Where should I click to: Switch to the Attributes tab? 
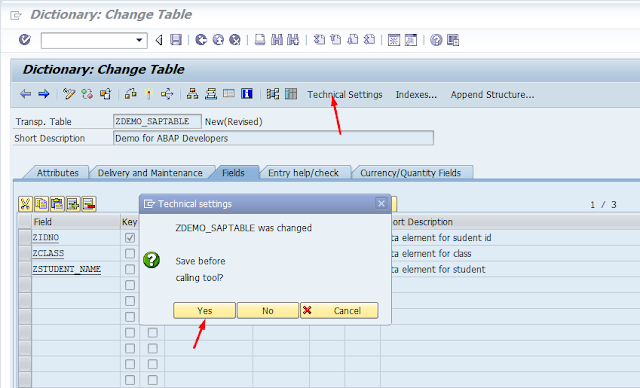pyautogui.click(x=58, y=173)
